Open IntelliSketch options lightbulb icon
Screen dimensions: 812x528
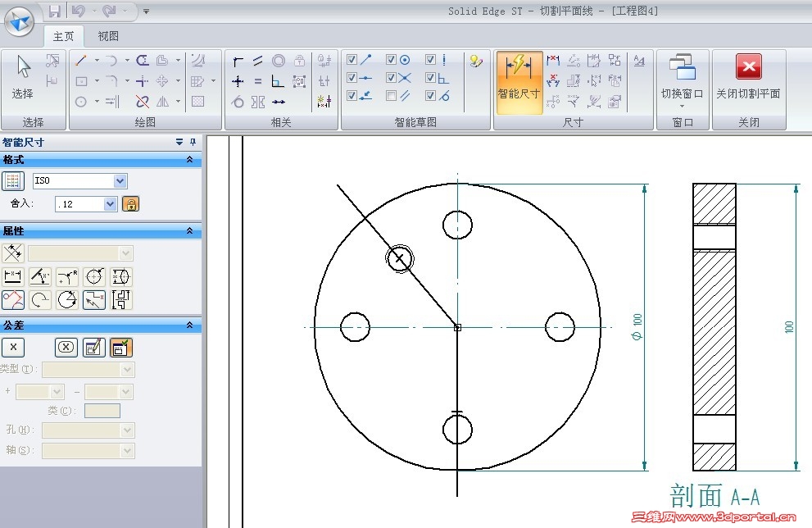476,61
